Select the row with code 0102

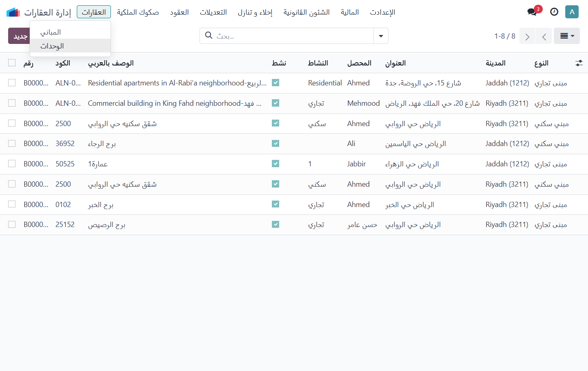12,204
